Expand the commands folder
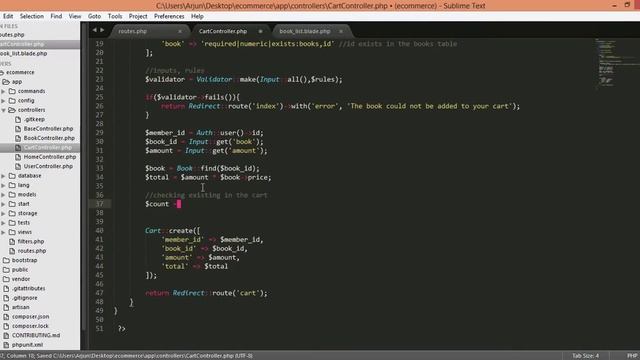The image size is (640, 360). 4,91
